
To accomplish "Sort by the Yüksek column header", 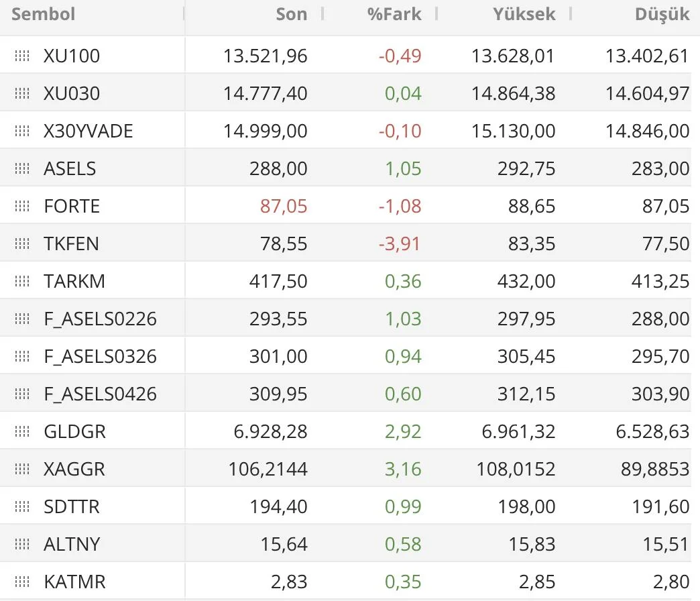I will 524,14.
